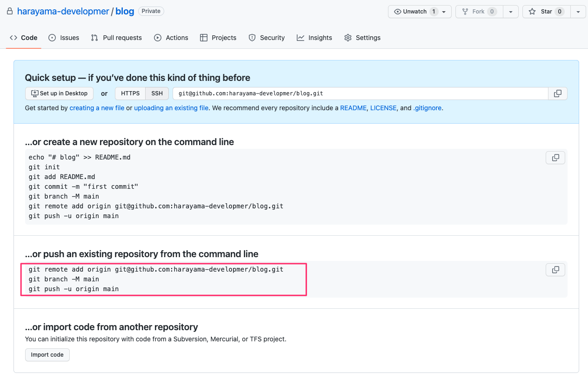Switch the remote URL protocol to HTTPS
The height and width of the screenshot is (379, 588).
tap(130, 93)
